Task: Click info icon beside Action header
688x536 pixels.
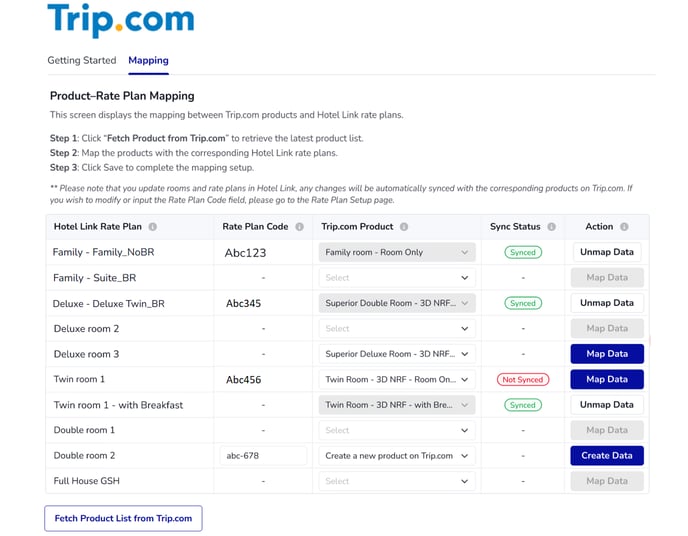Action: coord(624,227)
